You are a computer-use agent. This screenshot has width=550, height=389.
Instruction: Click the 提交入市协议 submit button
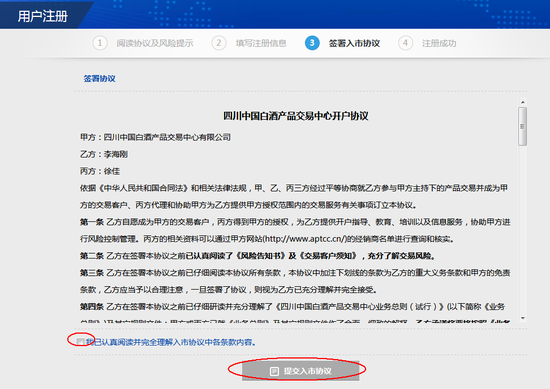pyautogui.click(x=301, y=371)
